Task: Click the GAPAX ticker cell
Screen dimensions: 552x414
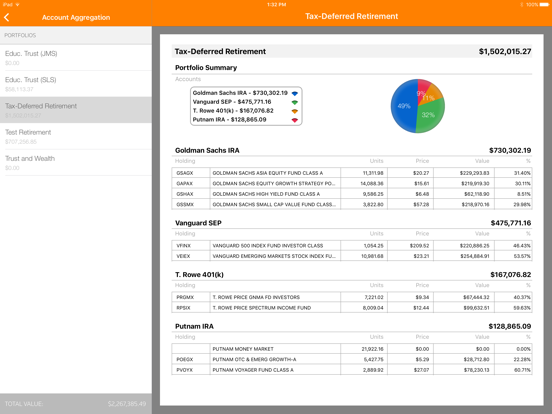Action: [x=191, y=183]
